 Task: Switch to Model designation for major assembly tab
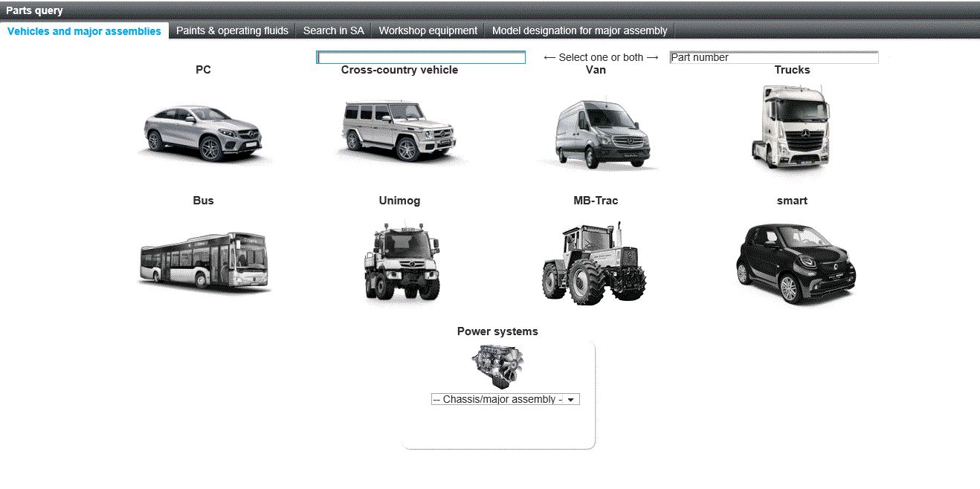[x=580, y=31]
